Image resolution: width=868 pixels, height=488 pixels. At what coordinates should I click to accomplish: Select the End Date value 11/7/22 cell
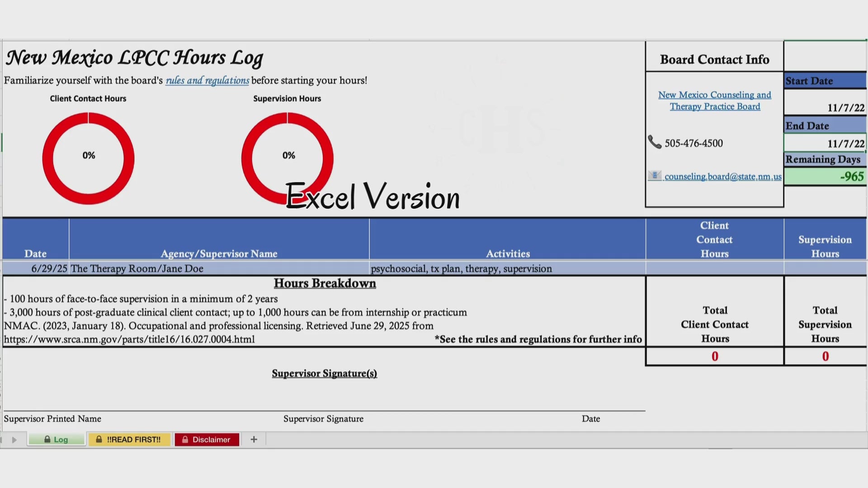[x=826, y=143]
